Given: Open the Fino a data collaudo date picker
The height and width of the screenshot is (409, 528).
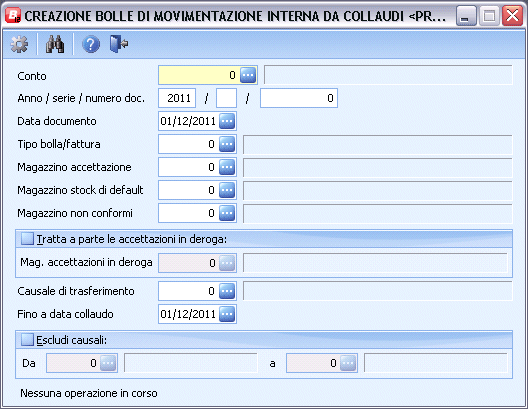Looking at the screenshot, I should 227,314.
